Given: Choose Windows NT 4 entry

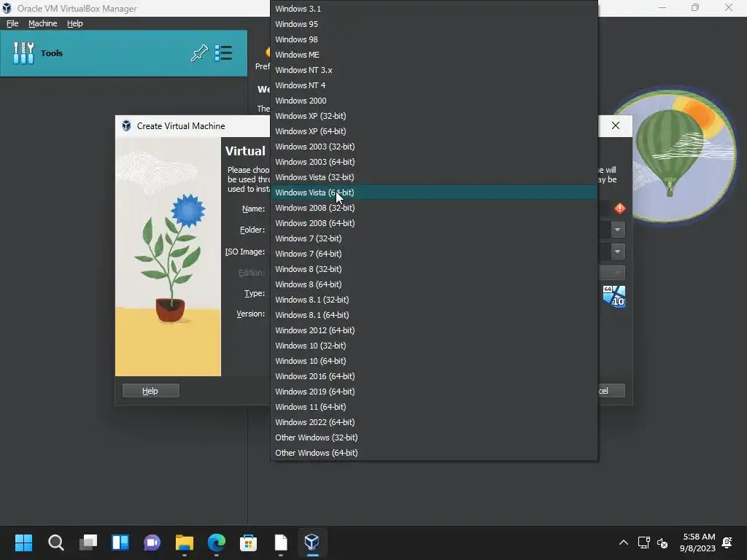Looking at the screenshot, I should (x=434, y=85).
